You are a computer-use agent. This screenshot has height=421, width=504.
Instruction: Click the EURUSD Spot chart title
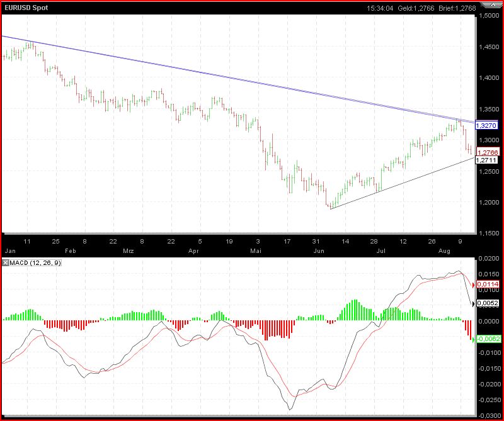click(26, 8)
